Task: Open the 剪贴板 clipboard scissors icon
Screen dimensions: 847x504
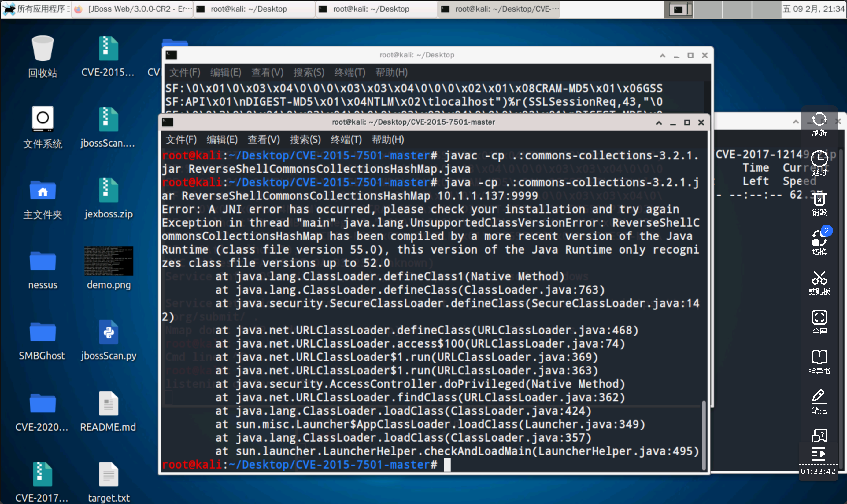Action: point(819,279)
